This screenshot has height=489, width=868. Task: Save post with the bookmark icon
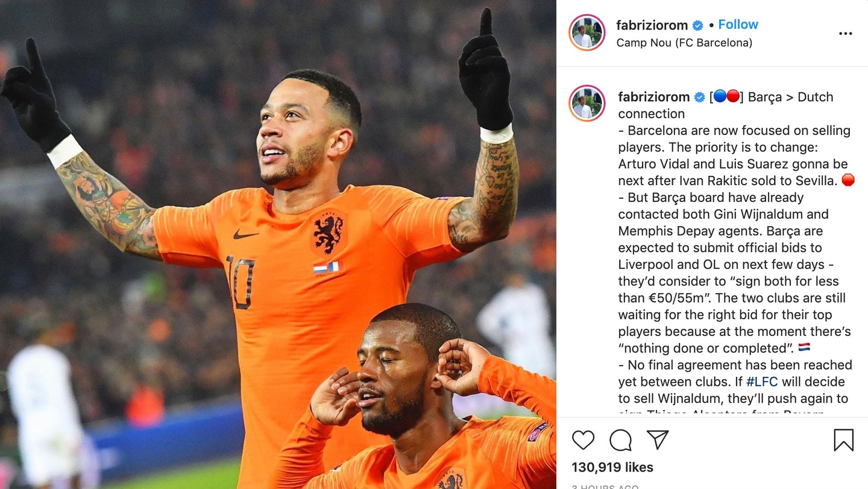pos(843,440)
